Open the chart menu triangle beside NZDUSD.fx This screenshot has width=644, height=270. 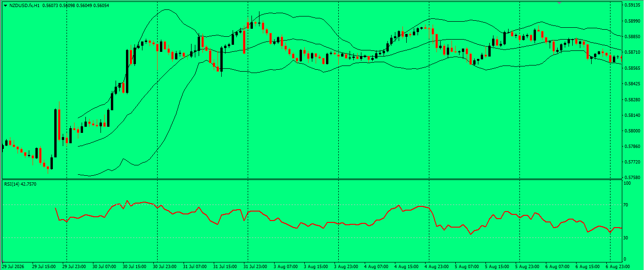(x=5, y=5)
